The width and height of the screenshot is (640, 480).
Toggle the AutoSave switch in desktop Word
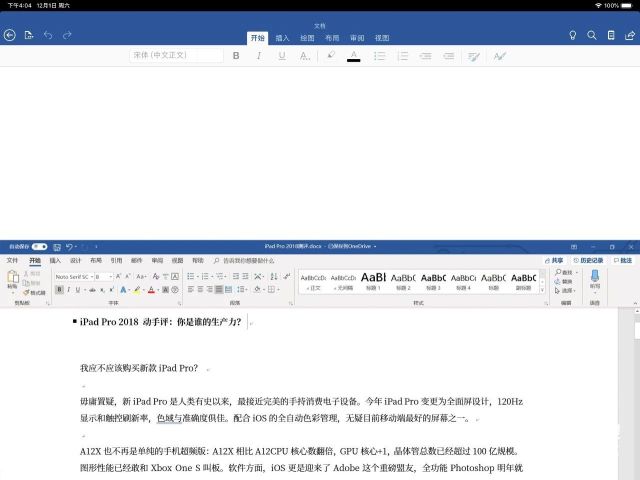pyautogui.click(x=40, y=247)
